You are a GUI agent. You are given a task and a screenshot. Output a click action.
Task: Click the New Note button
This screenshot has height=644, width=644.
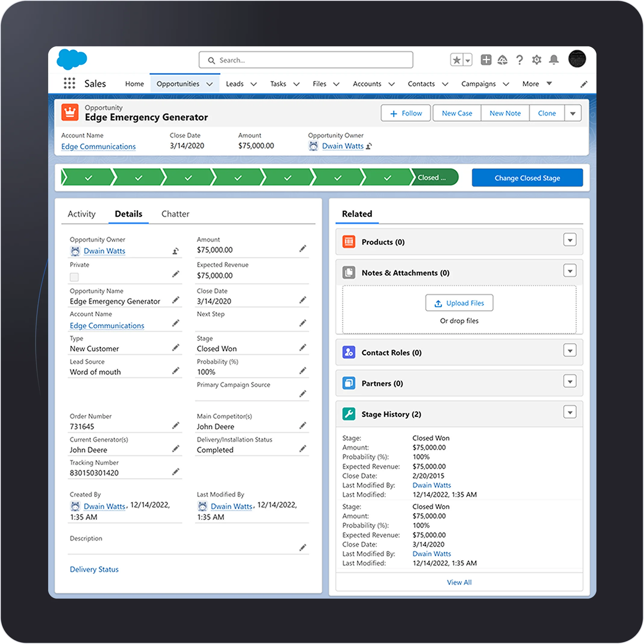(x=505, y=113)
